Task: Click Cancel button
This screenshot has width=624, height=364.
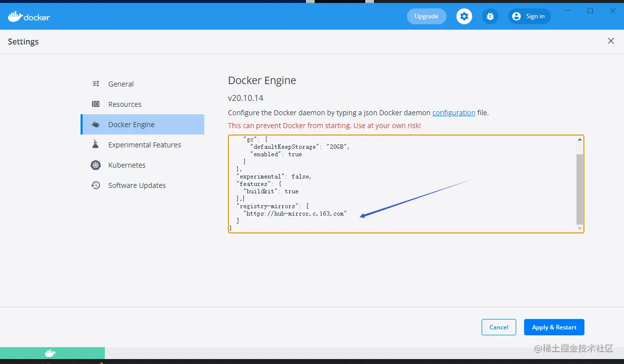Action: [x=498, y=327]
